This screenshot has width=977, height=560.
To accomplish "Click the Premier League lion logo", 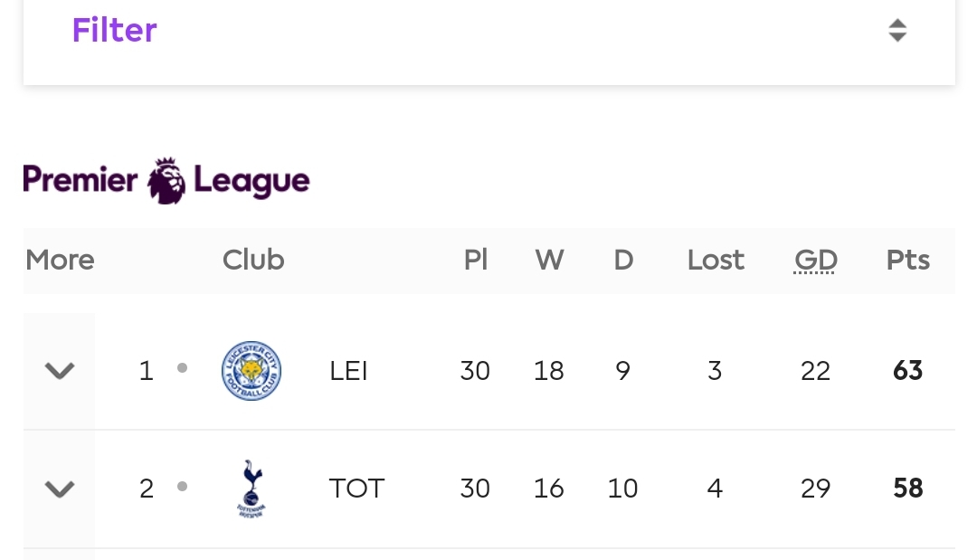I will [x=166, y=181].
